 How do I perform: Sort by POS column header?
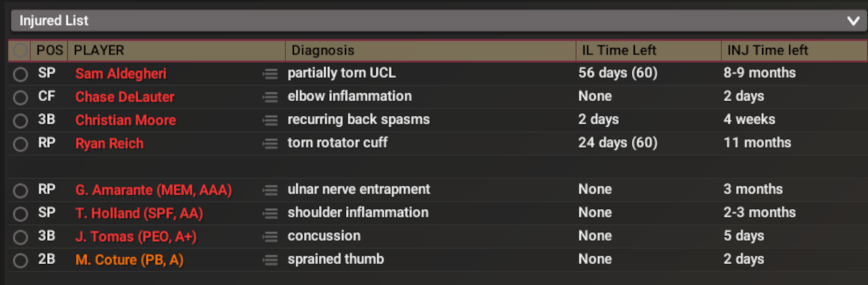click(50, 51)
